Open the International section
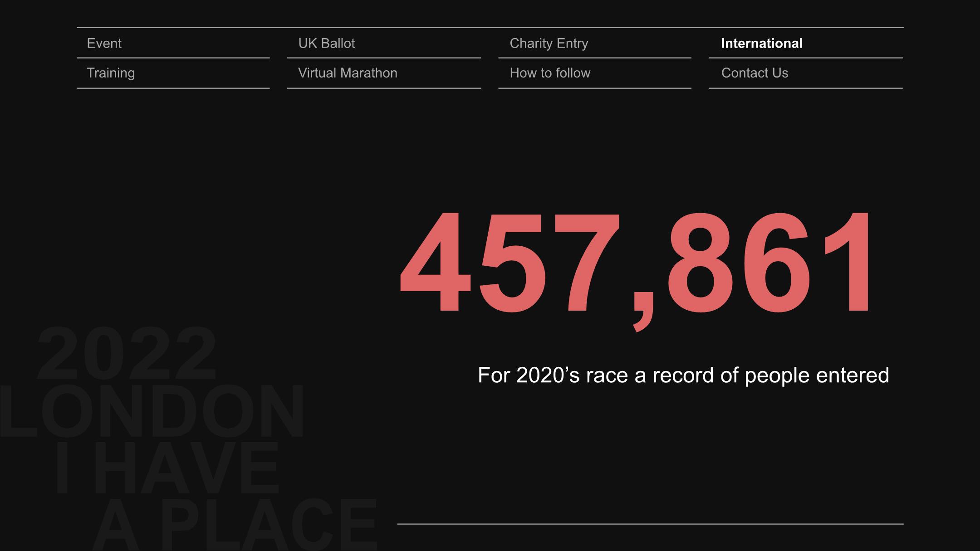Screen dimensions: 980x551 tap(761, 44)
